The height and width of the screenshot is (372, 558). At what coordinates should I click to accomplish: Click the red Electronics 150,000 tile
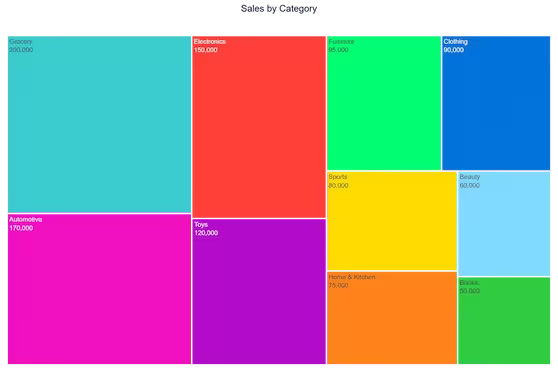pyautogui.click(x=259, y=127)
